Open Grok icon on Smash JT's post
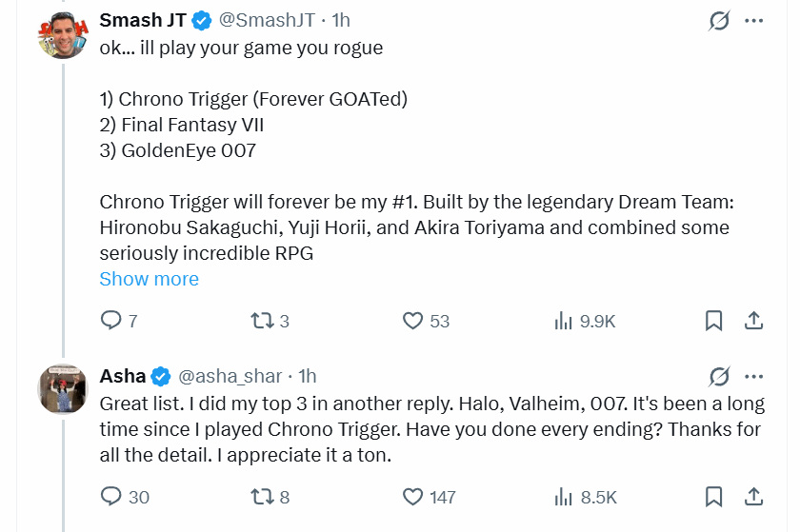The width and height of the screenshot is (800, 532). click(719, 21)
